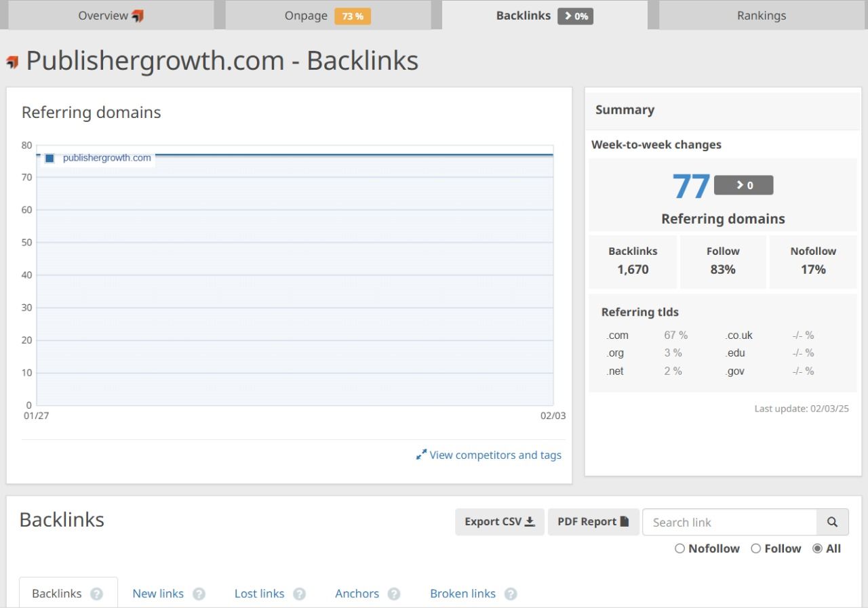Screen dimensions: 868x608
Task: Click the Week-to-week changes heading
Action: [656, 144]
